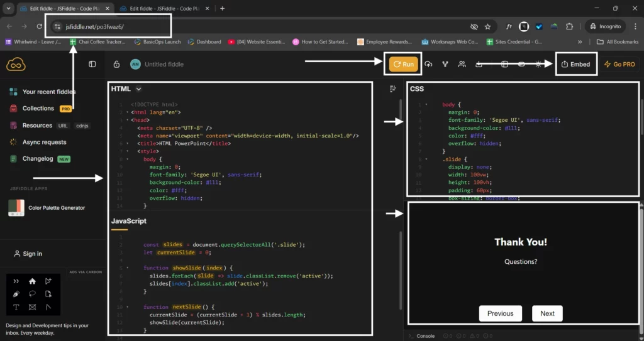Viewport: 644px width, 341px height.
Task: Toggle the sidebar panel icon
Action: click(x=92, y=64)
